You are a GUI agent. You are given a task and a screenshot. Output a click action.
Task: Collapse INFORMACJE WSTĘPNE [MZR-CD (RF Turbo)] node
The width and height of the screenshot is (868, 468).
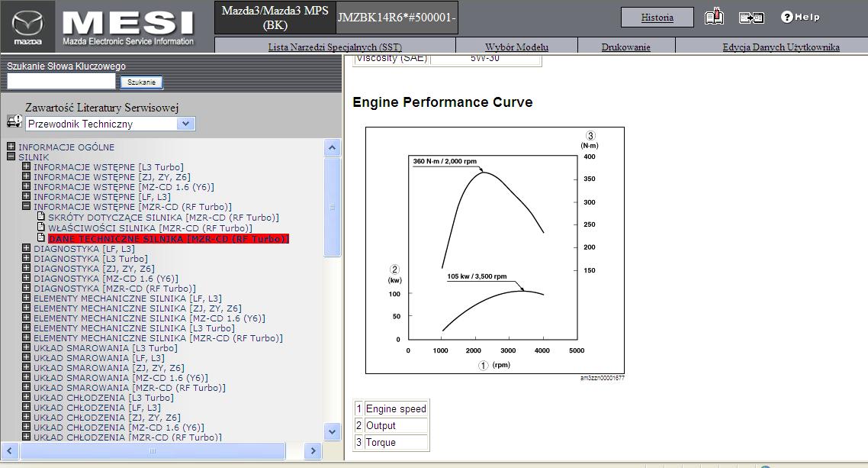[x=27, y=207]
